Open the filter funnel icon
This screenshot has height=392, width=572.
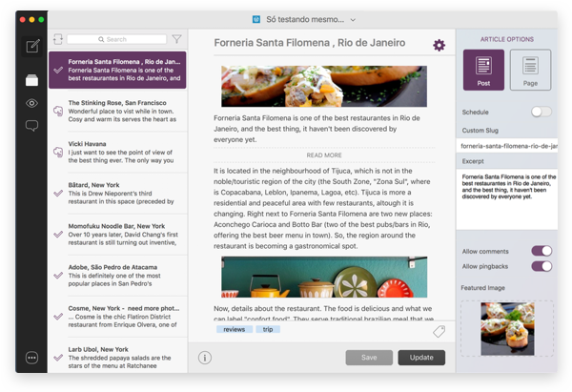(177, 39)
